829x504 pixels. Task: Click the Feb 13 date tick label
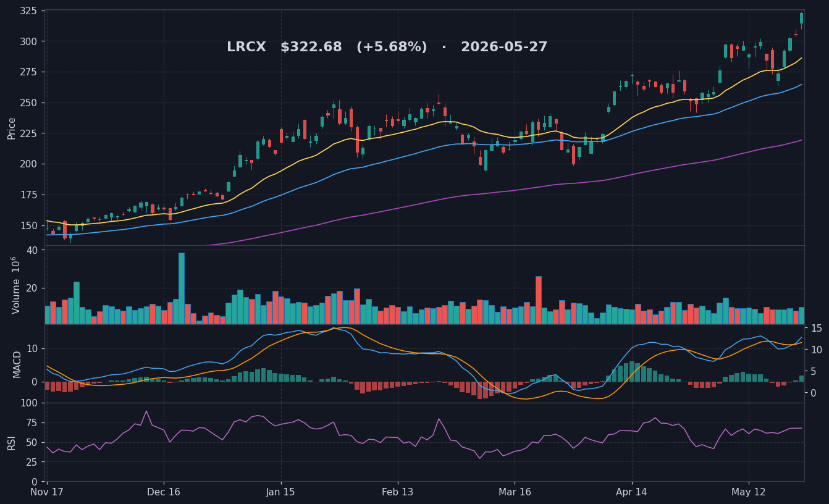398,492
